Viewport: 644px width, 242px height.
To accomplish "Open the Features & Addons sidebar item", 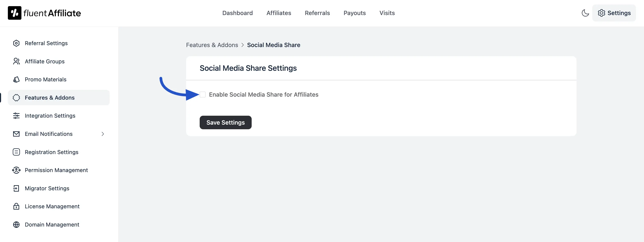I will (49, 98).
